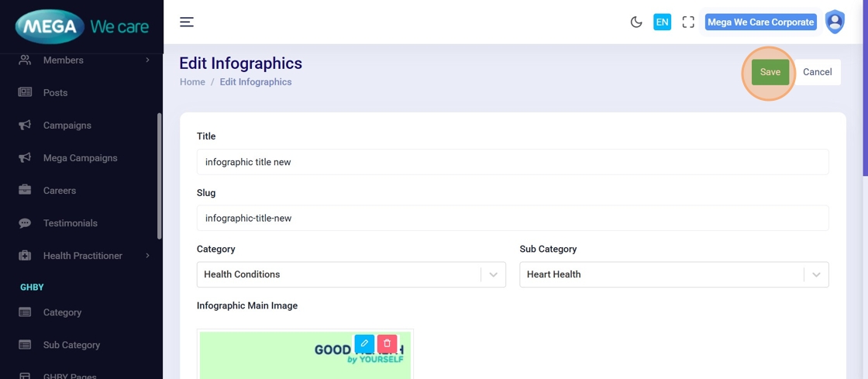This screenshot has height=379, width=868.
Task: Click the Title input field
Action: (x=512, y=162)
